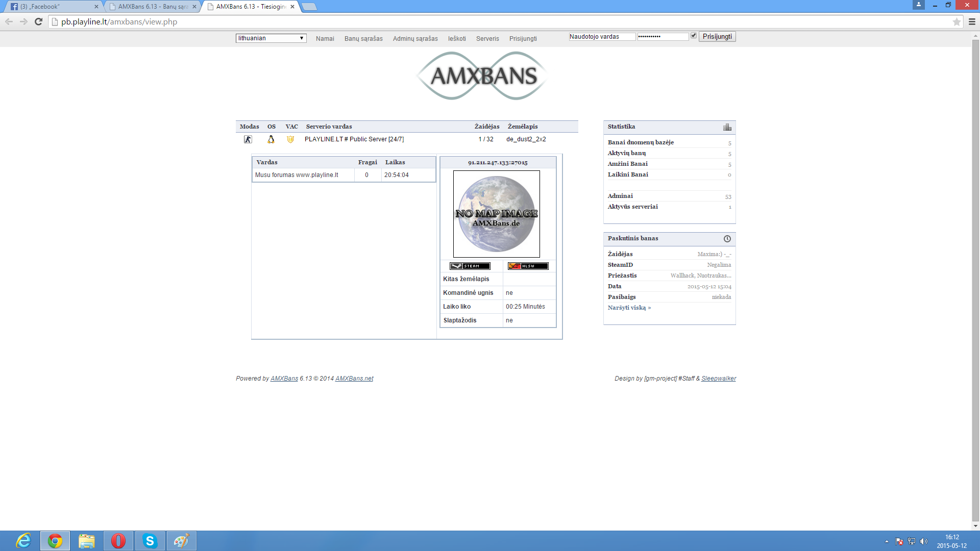The width and height of the screenshot is (980, 551).
Task: Click the Chrome taskbar icon
Action: pos(55,541)
